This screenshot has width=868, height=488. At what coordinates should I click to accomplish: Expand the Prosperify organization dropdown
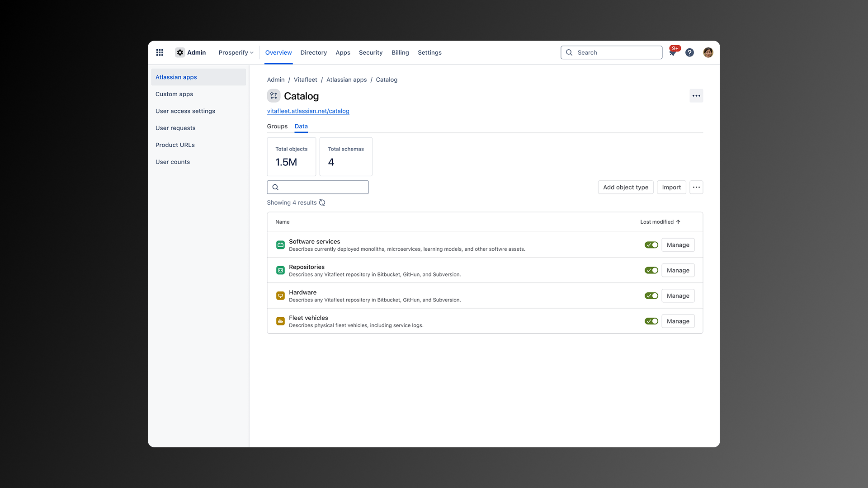pyautogui.click(x=236, y=52)
